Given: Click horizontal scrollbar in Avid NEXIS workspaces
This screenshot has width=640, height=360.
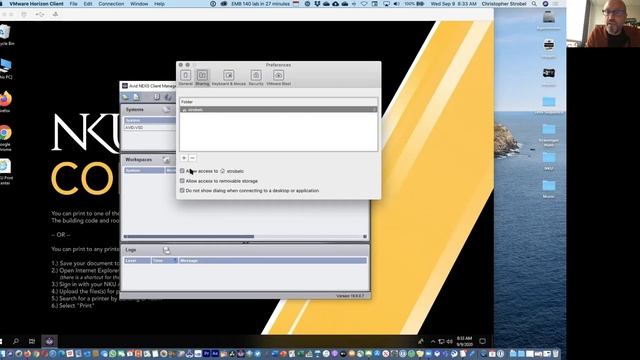Looking at the screenshot, I should [x=189, y=236].
